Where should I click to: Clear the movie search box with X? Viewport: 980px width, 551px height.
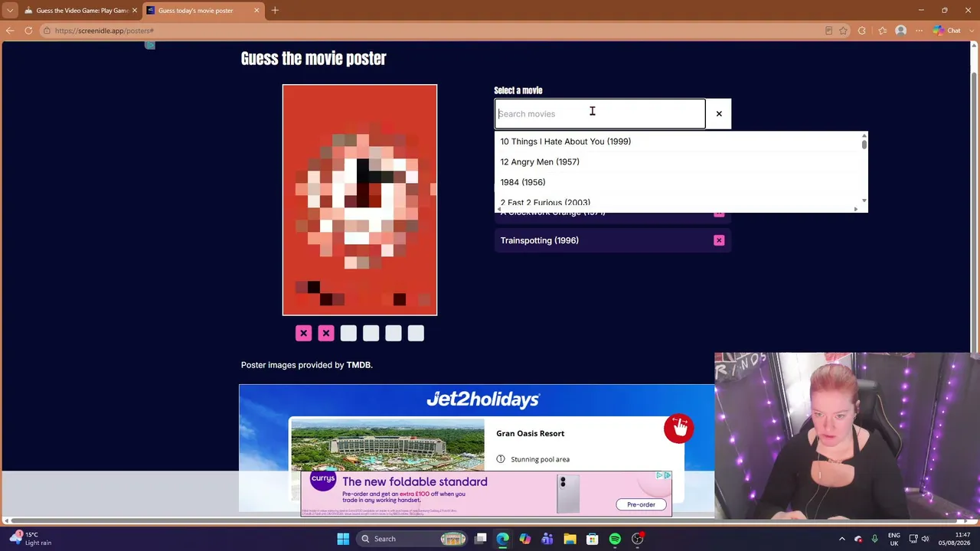pyautogui.click(x=719, y=114)
